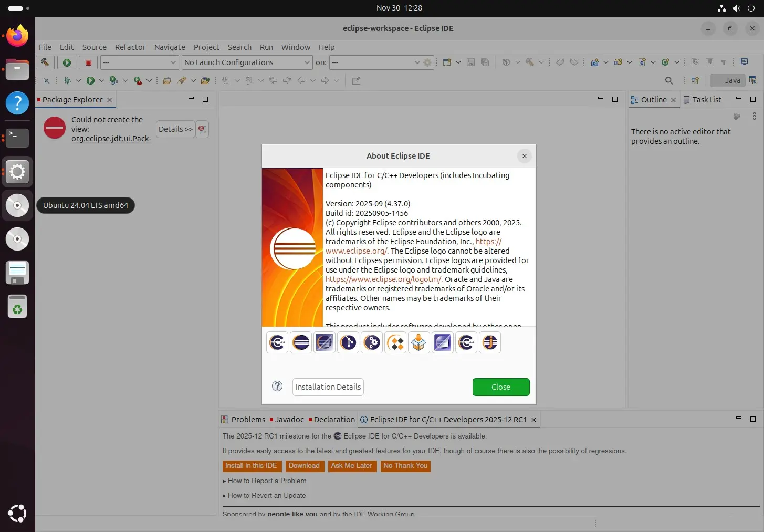Click the Git feature icon in About dialog
764x532 pixels.
point(348,343)
